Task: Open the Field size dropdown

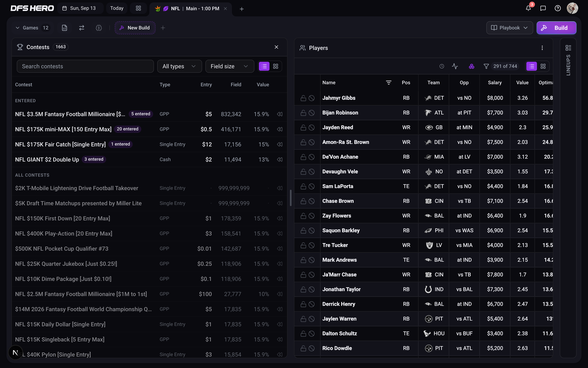Action: point(230,66)
